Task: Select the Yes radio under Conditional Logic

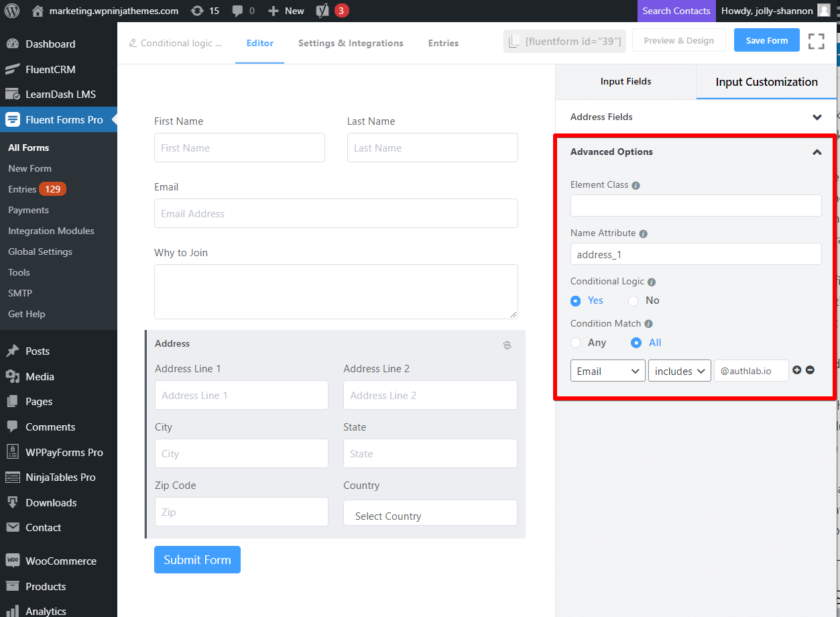Action: pos(575,300)
